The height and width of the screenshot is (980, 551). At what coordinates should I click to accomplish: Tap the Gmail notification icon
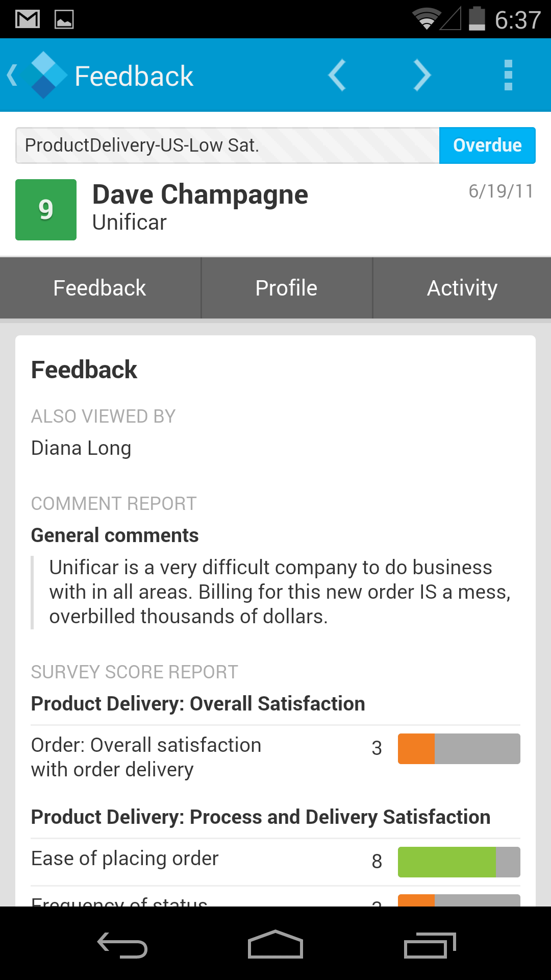point(28,19)
